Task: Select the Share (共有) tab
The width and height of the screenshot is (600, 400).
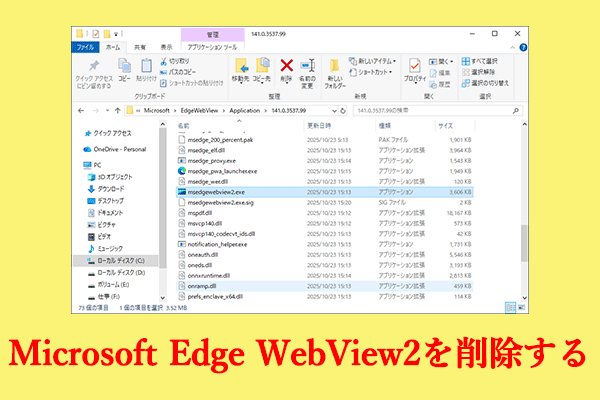Action: click(x=140, y=47)
